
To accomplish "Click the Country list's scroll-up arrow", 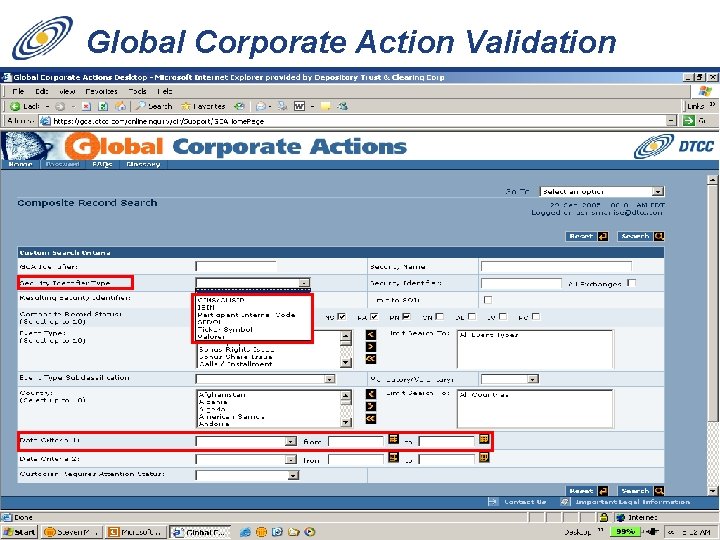I will 346,395.
